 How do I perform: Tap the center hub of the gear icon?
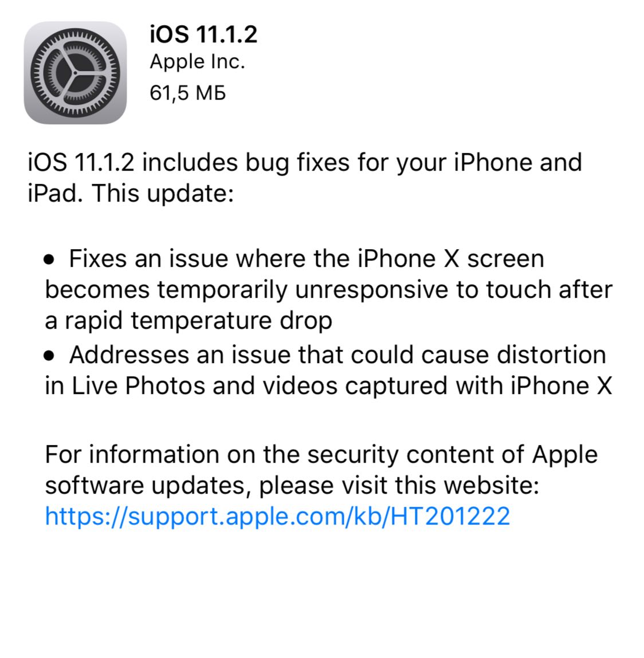tap(75, 73)
